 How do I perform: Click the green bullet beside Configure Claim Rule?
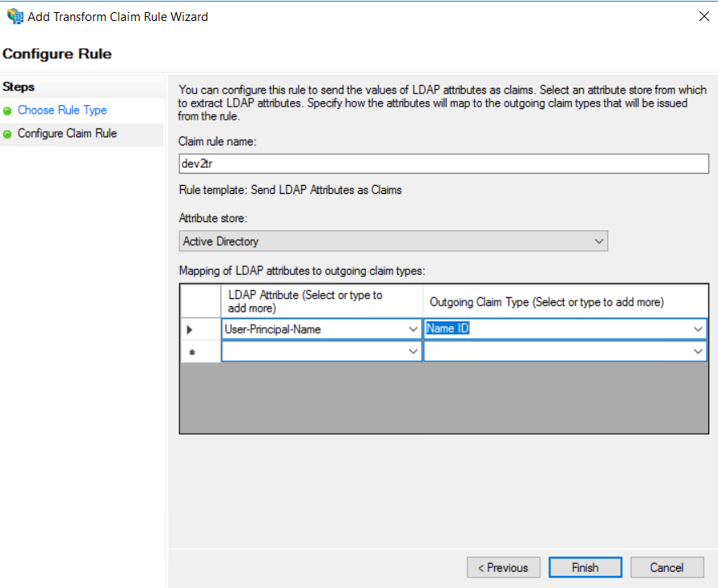click(8, 134)
